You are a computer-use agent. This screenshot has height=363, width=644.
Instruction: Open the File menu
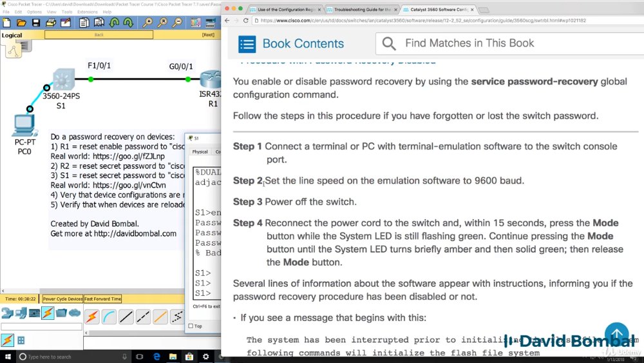[x=6, y=12]
